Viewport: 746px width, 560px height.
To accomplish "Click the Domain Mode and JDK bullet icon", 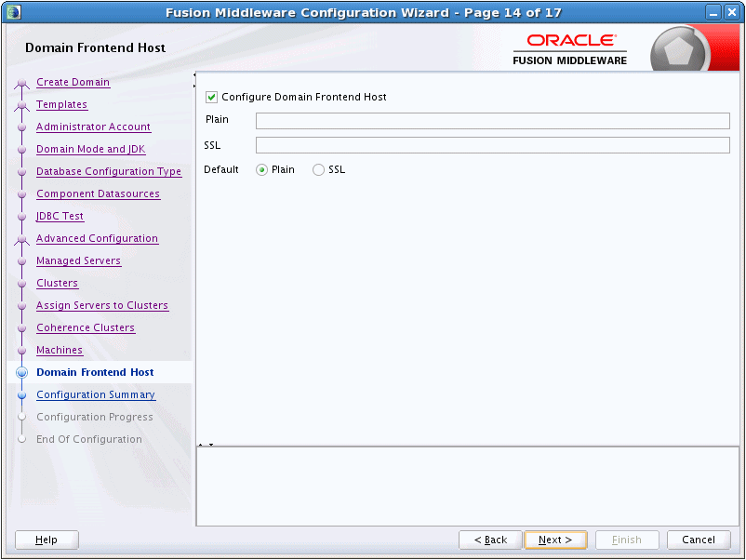I will coord(22,150).
